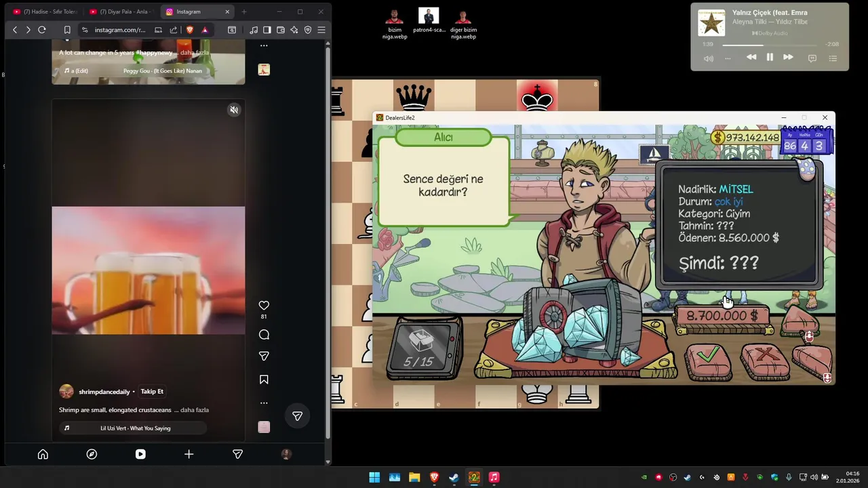Open Brave Wallet
This screenshot has width=868, height=488.
click(x=281, y=30)
